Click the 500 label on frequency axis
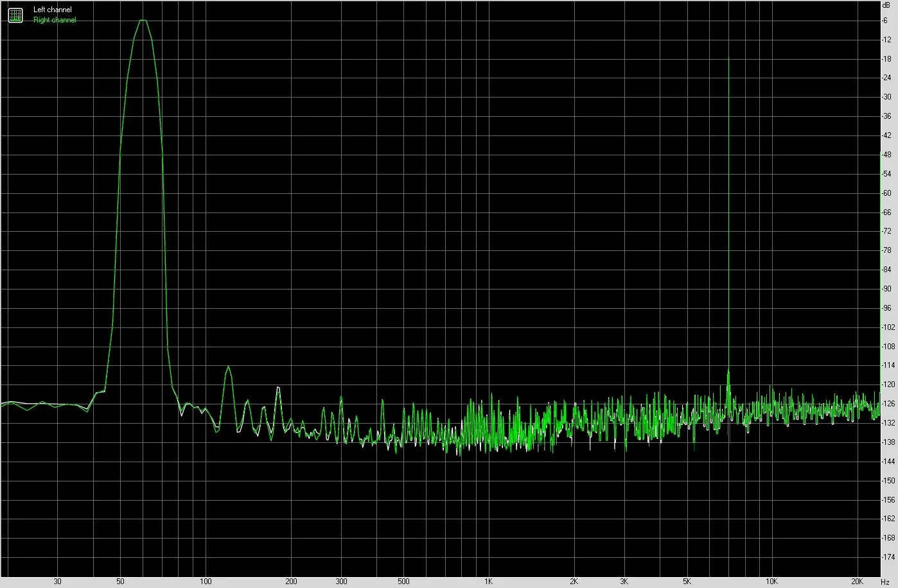This screenshot has width=898, height=588. 403,582
